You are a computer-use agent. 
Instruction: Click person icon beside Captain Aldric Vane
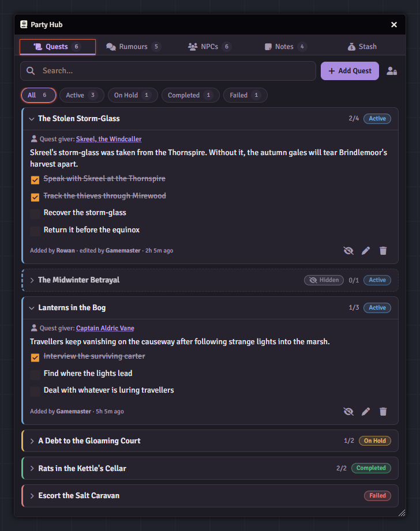click(34, 328)
